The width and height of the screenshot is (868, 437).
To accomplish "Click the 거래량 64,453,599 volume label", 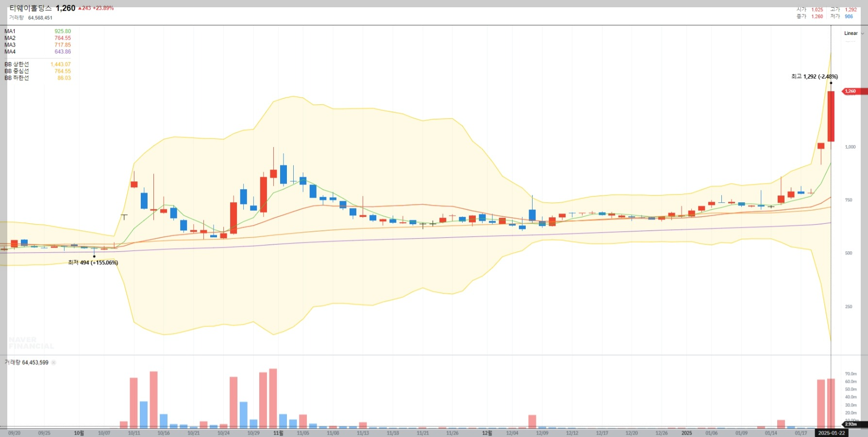I will point(27,362).
